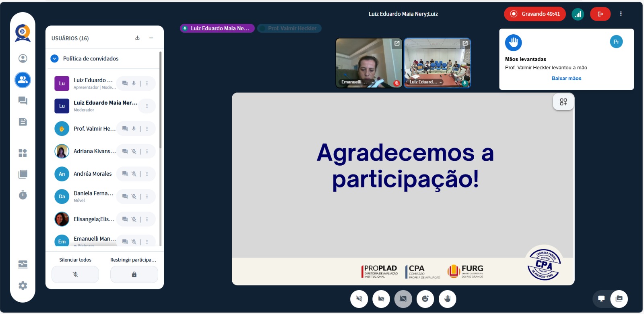This screenshot has height=314, width=644.
Task: Download the user list
Action: click(137, 38)
